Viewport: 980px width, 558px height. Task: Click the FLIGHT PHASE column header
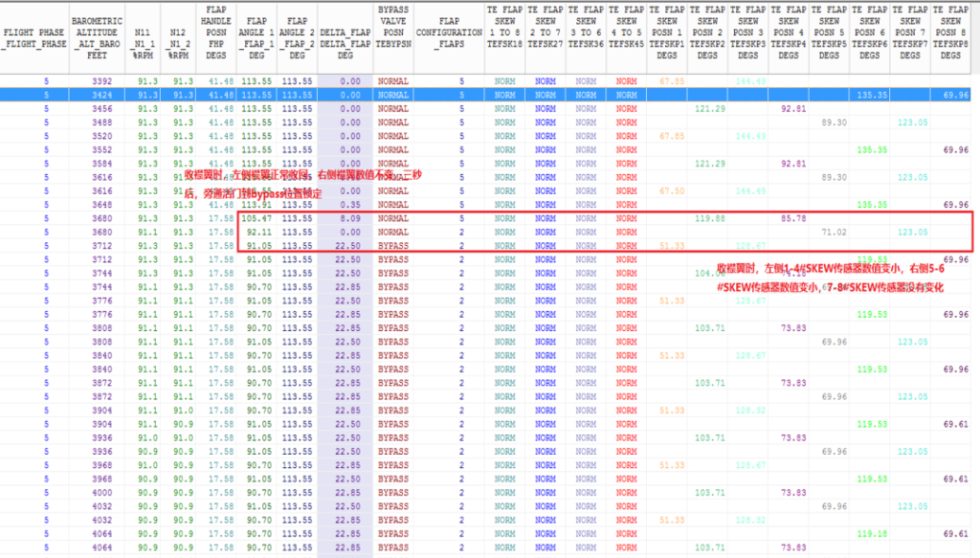pyautogui.click(x=33, y=37)
